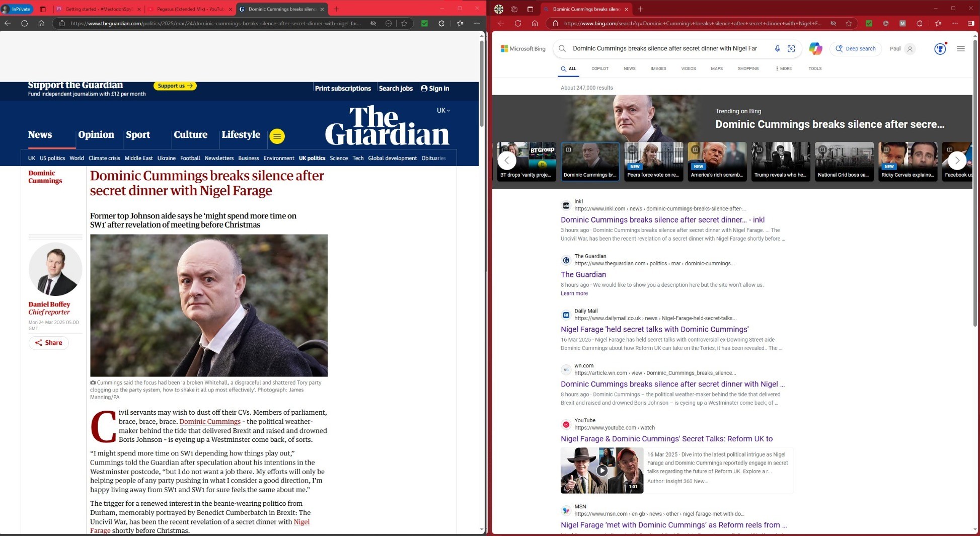The width and height of the screenshot is (980, 536).
Task: Play the YouTube Secret Talks video thumbnail
Action: pos(602,470)
